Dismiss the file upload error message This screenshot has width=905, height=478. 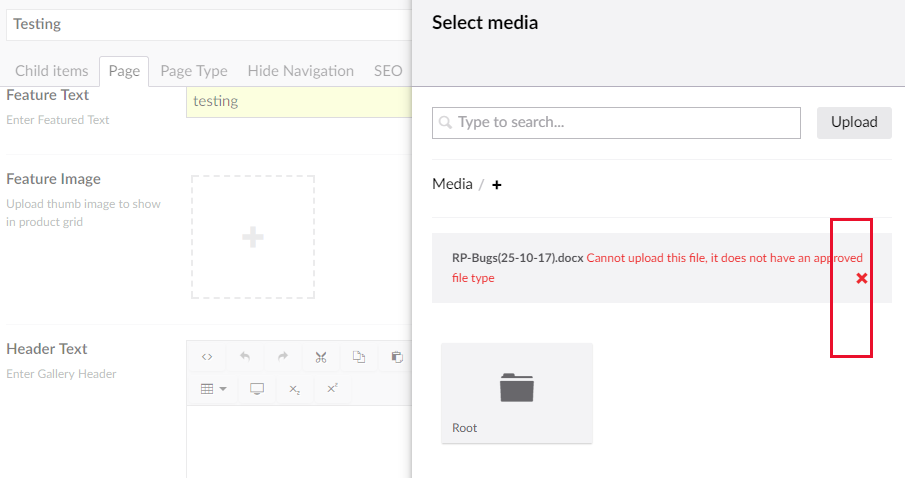(862, 278)
